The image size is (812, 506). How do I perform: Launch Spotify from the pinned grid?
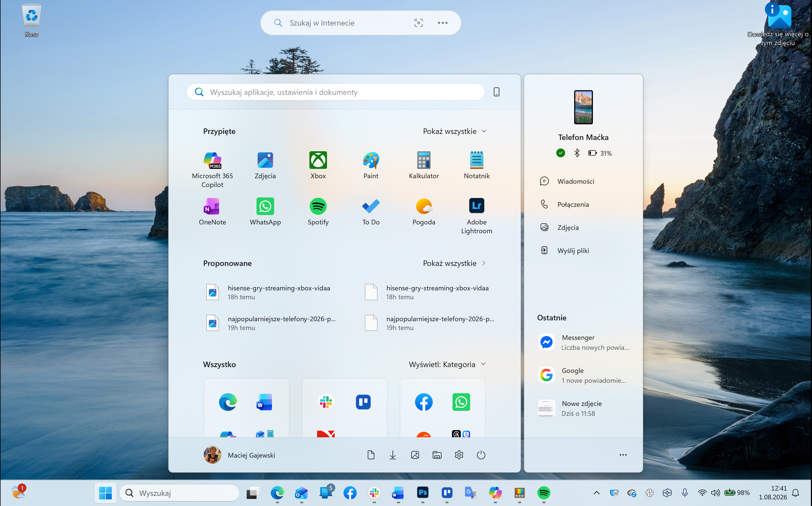click(318, 212)
